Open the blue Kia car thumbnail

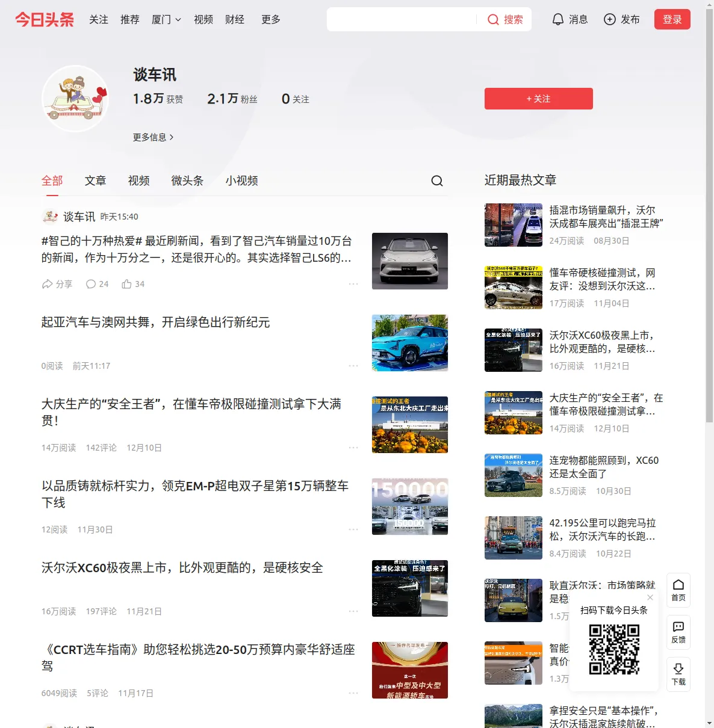pyautogui.click(x=410, y=343)
